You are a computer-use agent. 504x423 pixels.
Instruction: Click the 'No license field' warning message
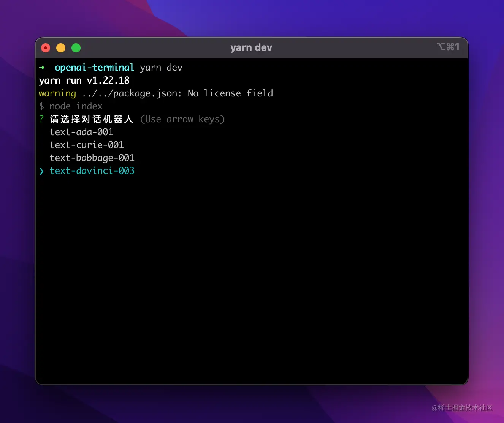[x=230, y=93]
